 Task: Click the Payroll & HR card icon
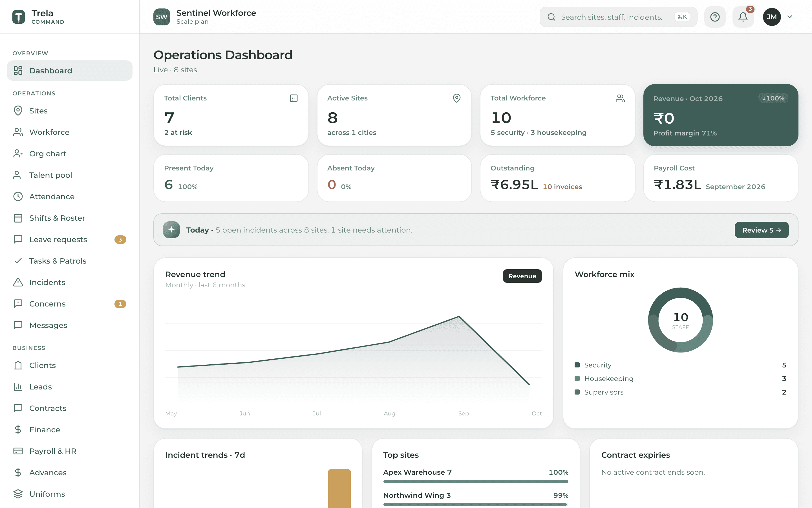pyautogui.click(x=18, y=451)
